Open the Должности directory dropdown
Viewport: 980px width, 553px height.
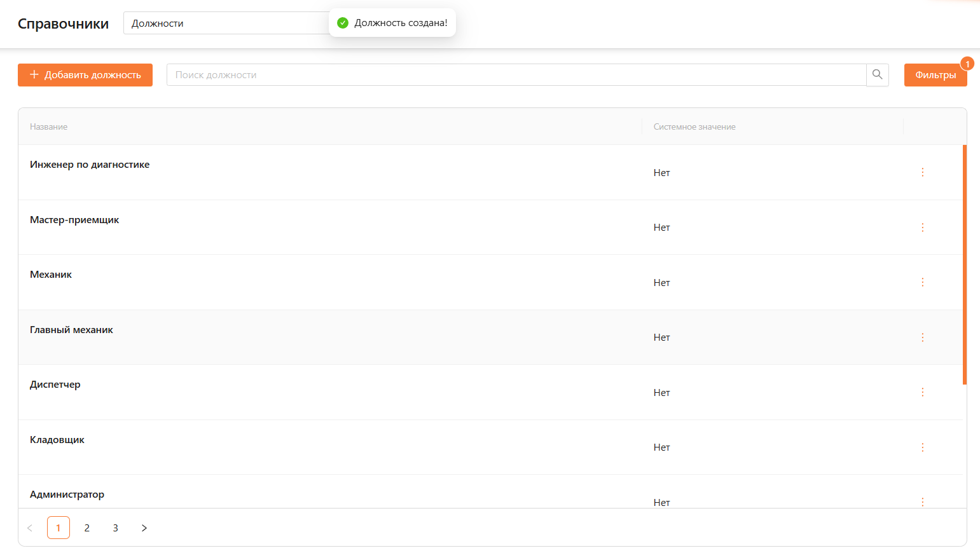226,24
